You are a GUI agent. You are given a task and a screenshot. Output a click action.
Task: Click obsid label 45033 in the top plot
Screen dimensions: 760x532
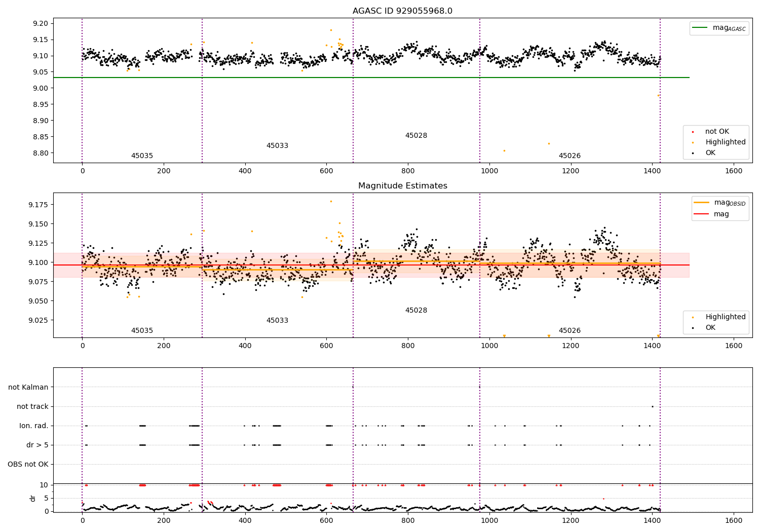pyautogui.click(x=277, y=146)
